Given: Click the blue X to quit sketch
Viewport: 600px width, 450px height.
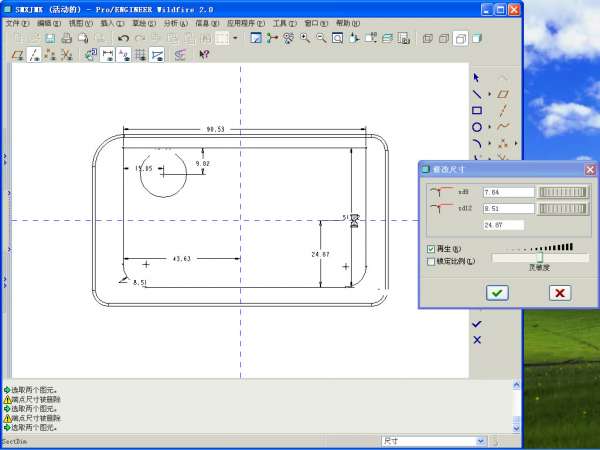Looking at the screenshot, I should 477,340.
